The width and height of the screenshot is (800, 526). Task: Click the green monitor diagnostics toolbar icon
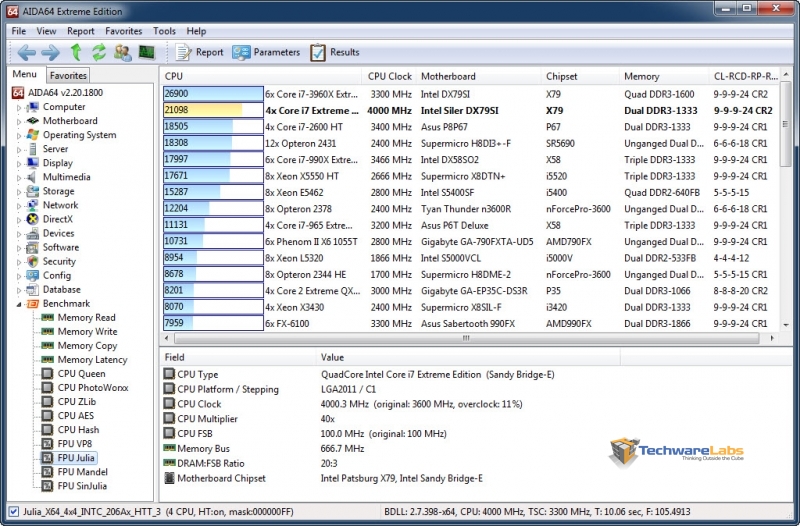146,52
